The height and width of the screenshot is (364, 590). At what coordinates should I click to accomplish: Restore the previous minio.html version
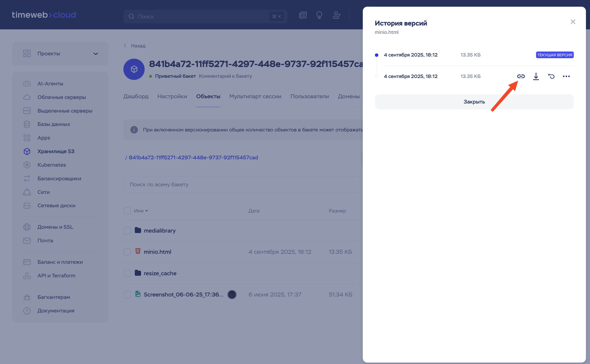click(551, 76)
